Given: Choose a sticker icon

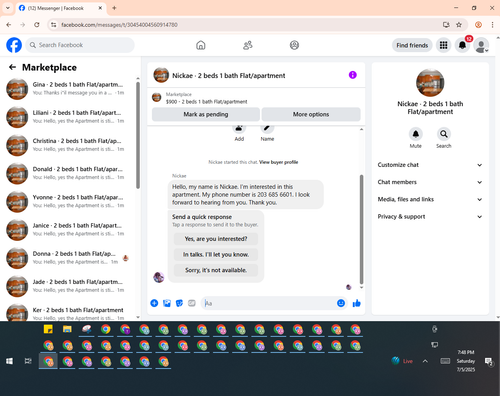Looking at the screenshot, I should point(179,303).
